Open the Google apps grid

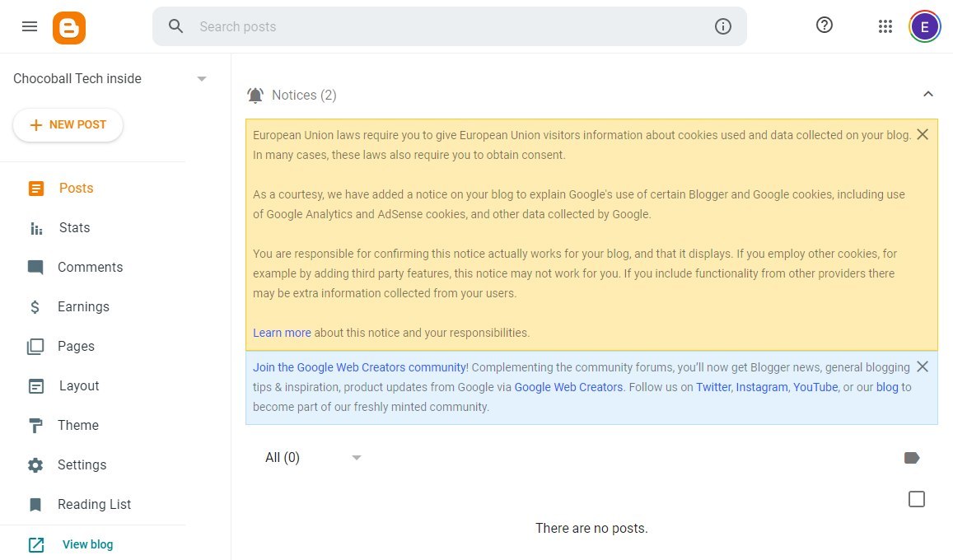885,26
